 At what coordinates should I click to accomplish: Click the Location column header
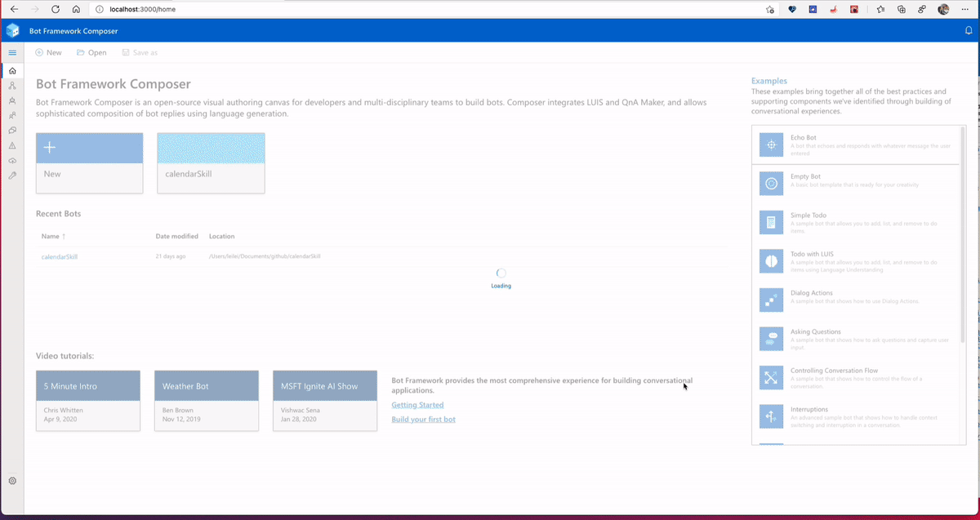point(222,236)
